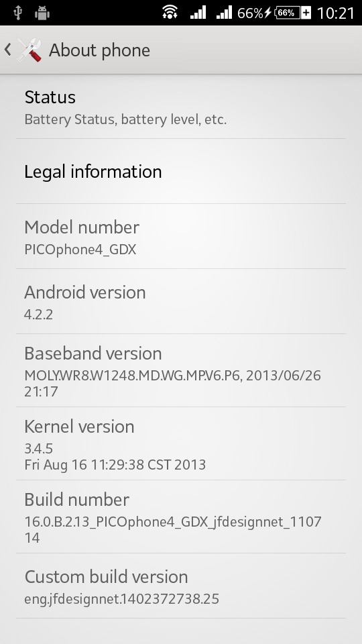Tap the first SIM signal strength icon
The image size is (362, 644).
pyautogui.click(x=198, y=12)
